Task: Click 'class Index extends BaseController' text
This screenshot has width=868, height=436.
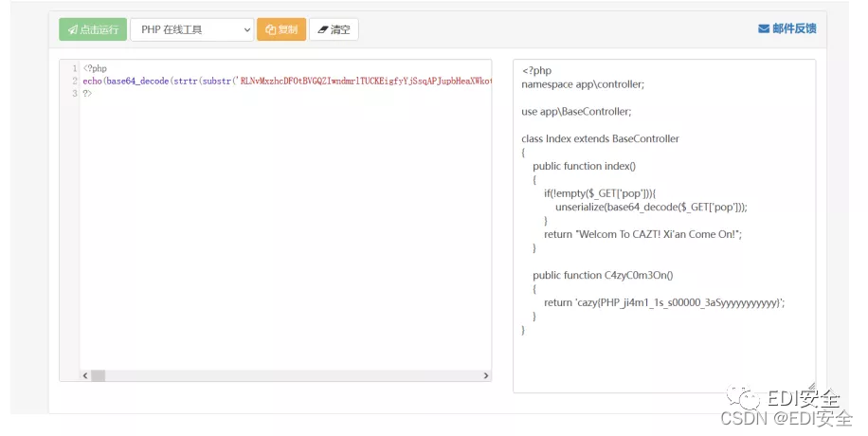Action: tap(600, 138)
